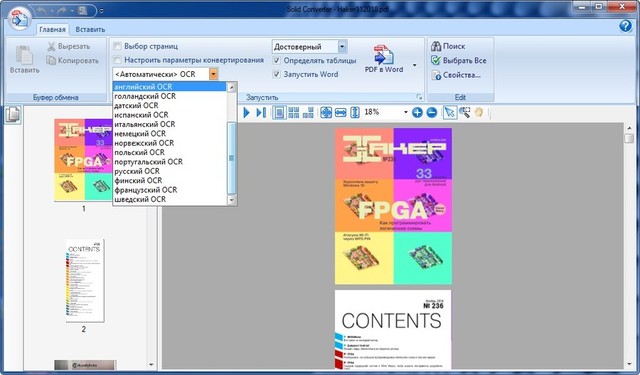Image resolution: width=640 pixels, height=375 pixels.
Task: Open the Поиск binoculars search tool
Action: (x=448, y=46)
